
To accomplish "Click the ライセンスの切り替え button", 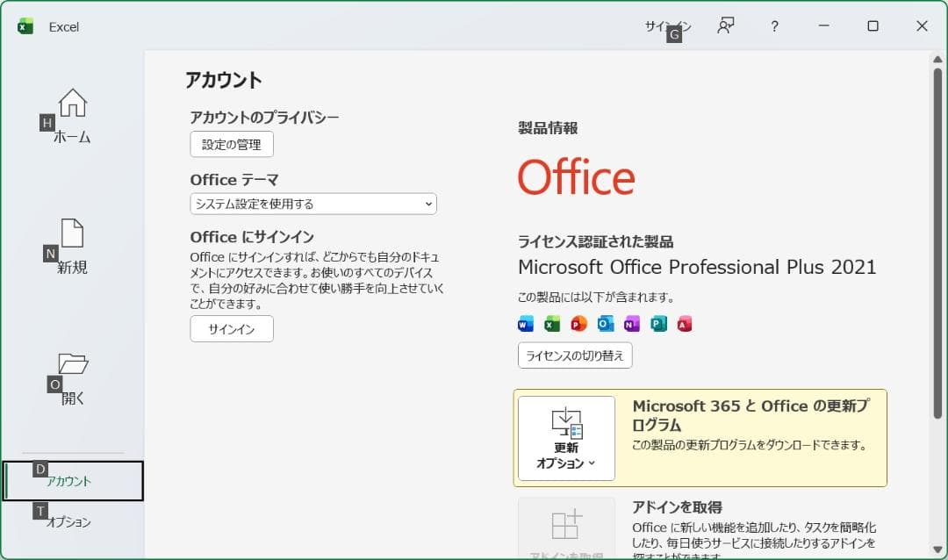I will (x=576, y=355).
